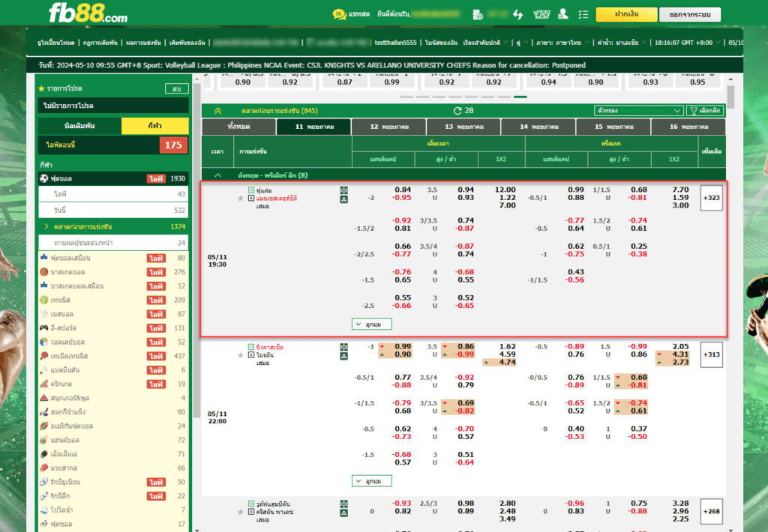Click the ไลฟ์ตอนนี้ 175 live-now row
The image size is (768, 532).
[114, 145]
